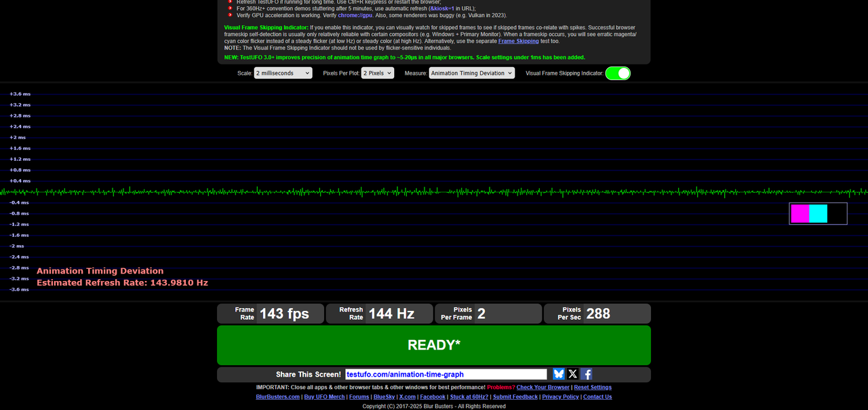The image size is (868, 410).
Task: Go to the Forums footer link
Action: [359, 396]
